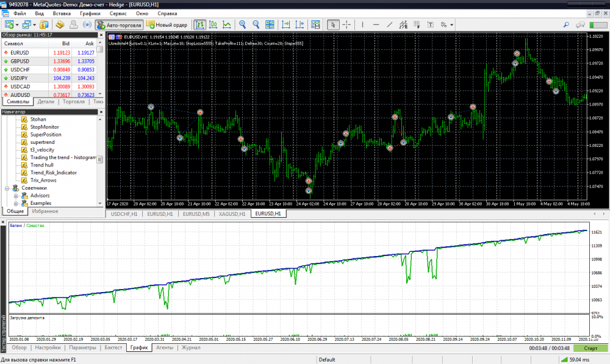This screenshot has width=610, height=364.
Task: Switch chart to bar chart mode
Action: tap(199, 25)
